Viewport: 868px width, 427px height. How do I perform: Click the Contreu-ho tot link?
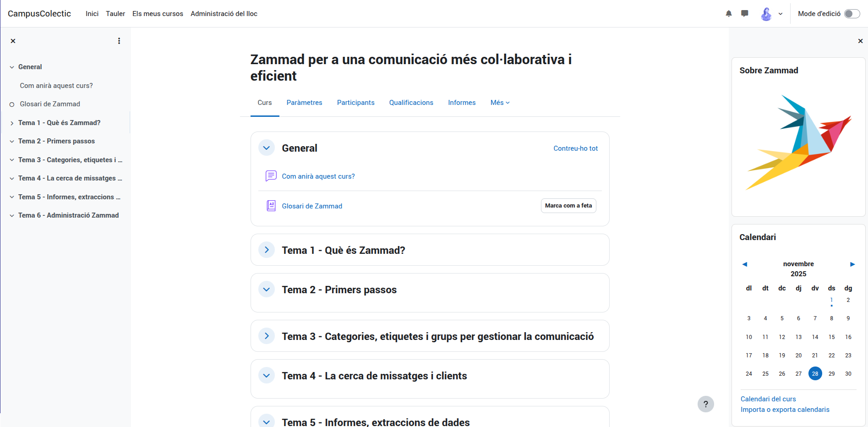575,148
